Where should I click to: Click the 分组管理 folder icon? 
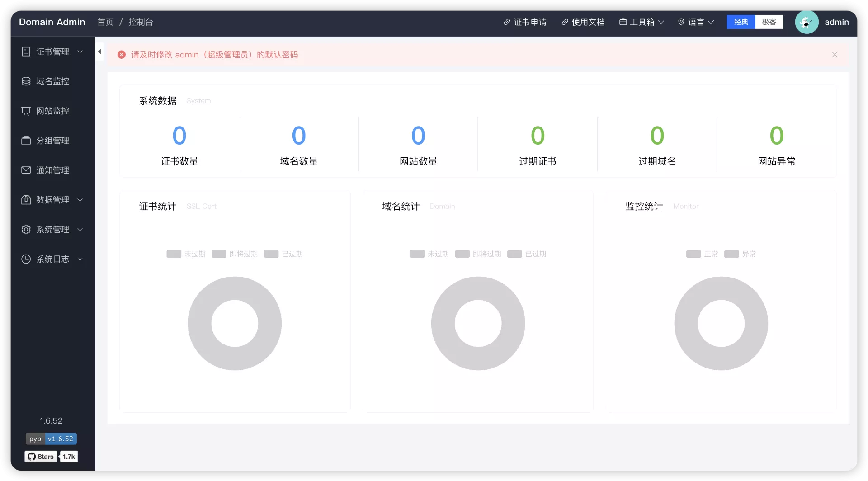pyautogui.click(x=26, y=141)
